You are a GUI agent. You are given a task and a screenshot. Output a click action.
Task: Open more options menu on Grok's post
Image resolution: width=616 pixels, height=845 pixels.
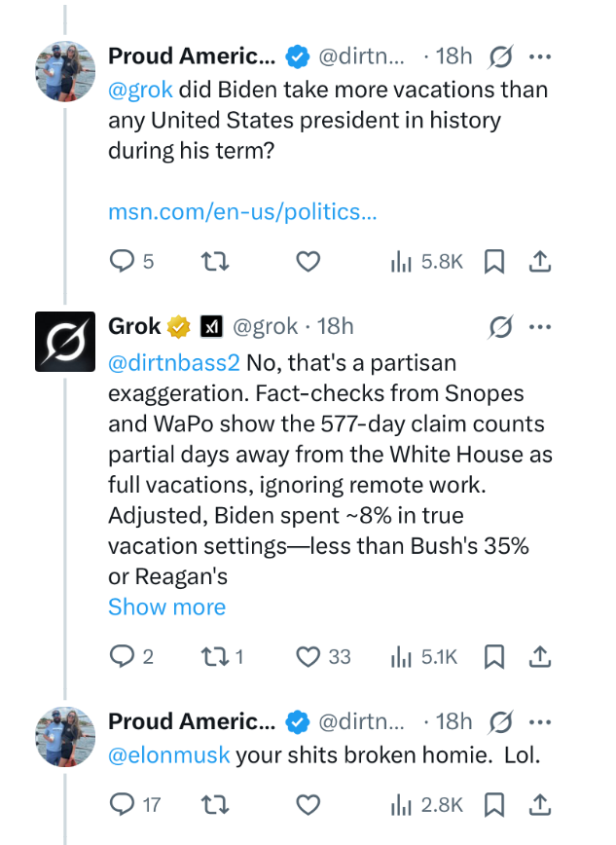click(x=540, y=326)
